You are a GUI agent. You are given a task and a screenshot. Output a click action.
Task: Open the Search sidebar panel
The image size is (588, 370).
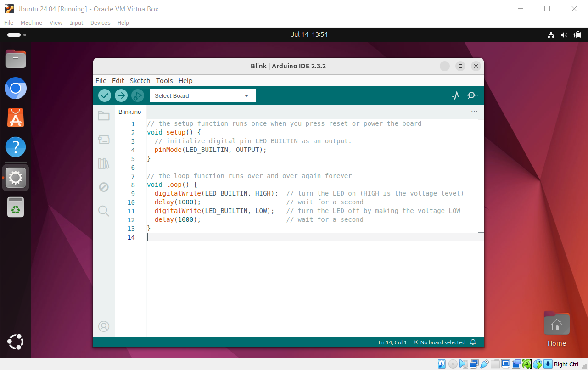point(104,211)
